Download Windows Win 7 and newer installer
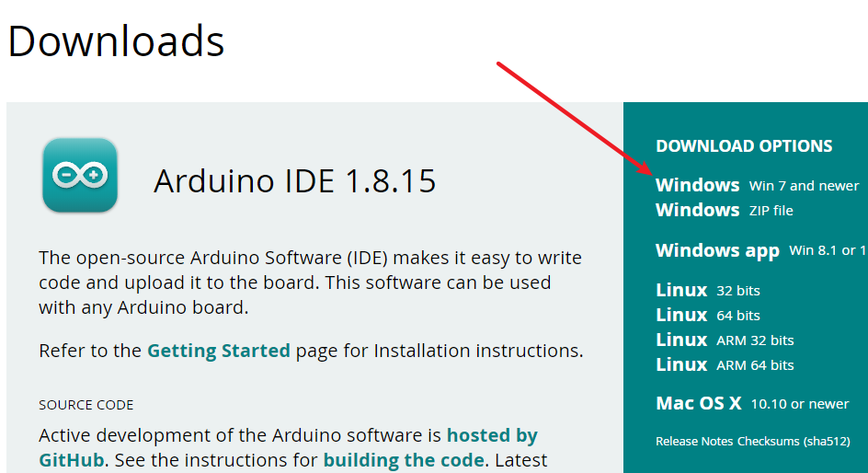 [757, 185]
